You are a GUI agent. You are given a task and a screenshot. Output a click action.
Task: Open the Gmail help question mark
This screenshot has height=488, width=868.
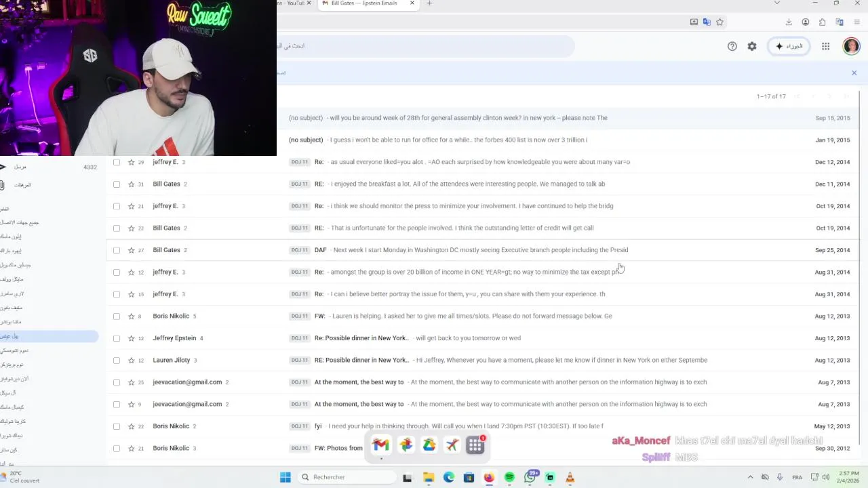732,46
